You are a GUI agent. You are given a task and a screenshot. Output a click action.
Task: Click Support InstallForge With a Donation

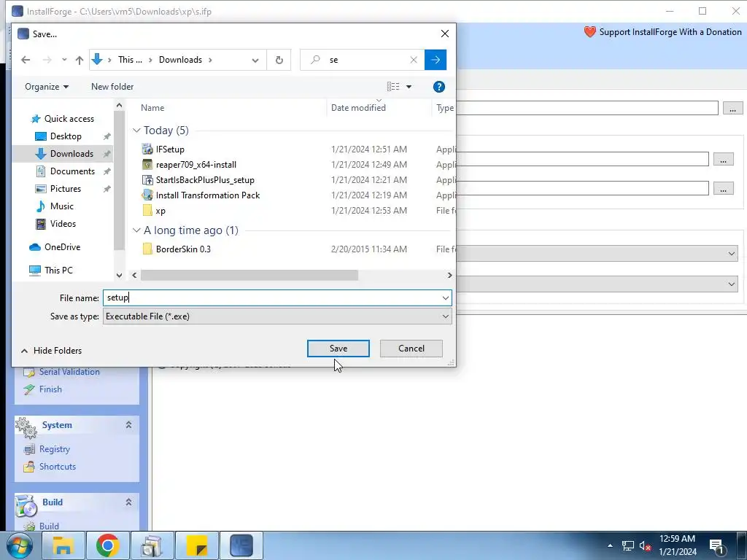pos(663,32)
